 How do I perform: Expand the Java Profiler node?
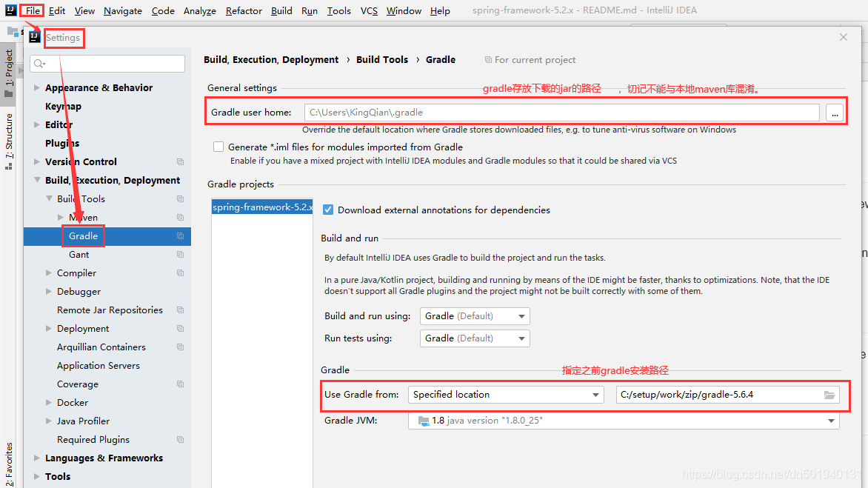49,421
